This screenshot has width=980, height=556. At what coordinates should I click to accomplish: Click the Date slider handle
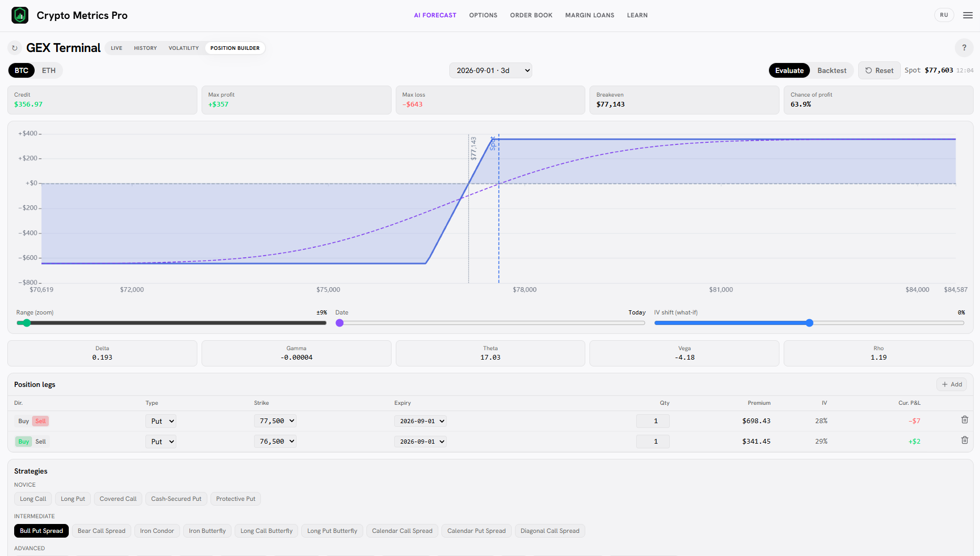coord(340,323)
